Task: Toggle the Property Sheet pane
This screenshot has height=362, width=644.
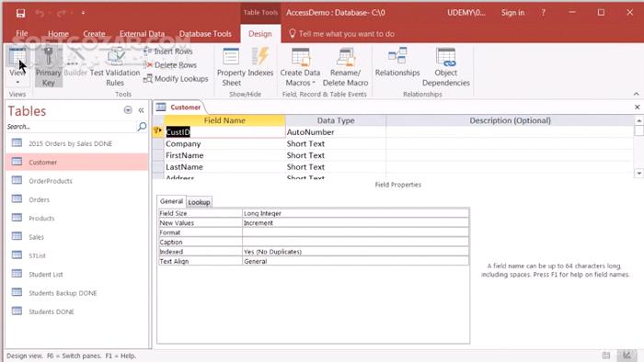Action: coord(231,66)
